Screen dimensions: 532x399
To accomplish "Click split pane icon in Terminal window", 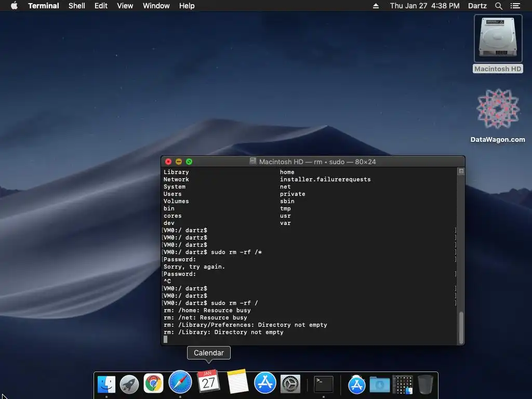I will tap(461, 171).
